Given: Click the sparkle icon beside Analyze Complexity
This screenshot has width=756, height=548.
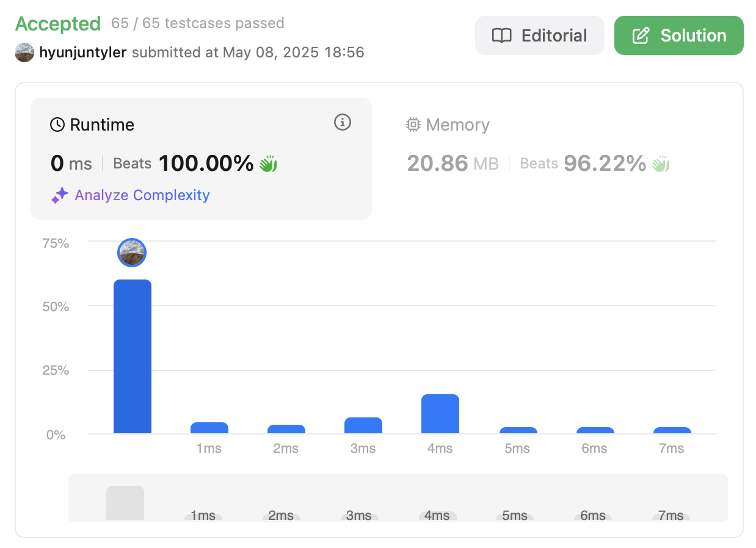Looking at the screenshot, I should click(59, 195).
